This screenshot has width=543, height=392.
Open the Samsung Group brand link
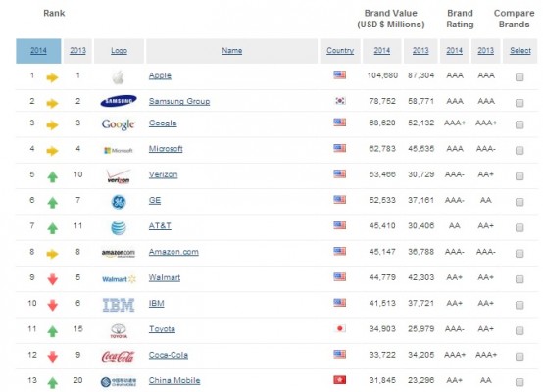[x=179, y=101]
